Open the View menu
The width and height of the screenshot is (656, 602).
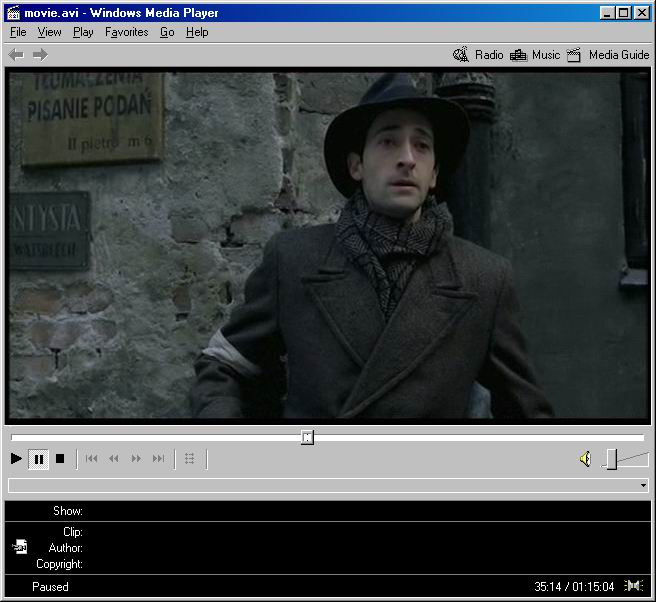point(49,32)
